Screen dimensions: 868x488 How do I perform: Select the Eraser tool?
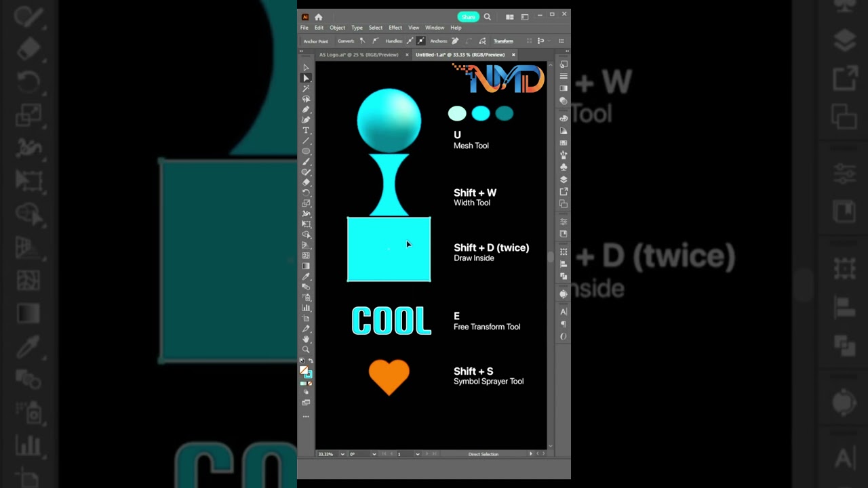[x=306, y=182]
